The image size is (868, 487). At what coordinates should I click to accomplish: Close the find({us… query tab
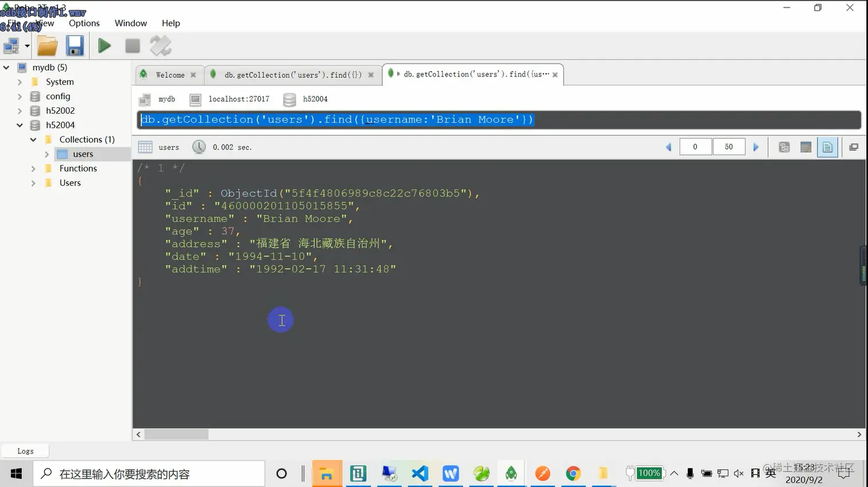(555, 75)
